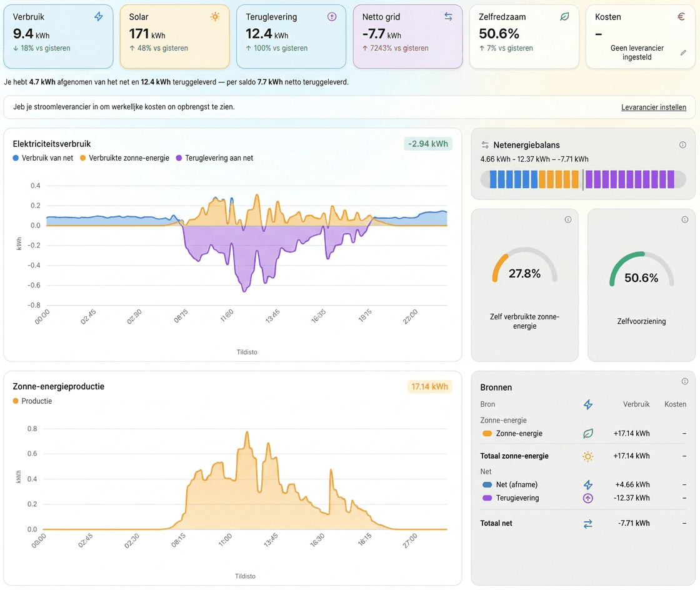Screen dimensions: 700x590
Task: Toggle Productie legend series in solar chart
Action: [x=32, y=401]
